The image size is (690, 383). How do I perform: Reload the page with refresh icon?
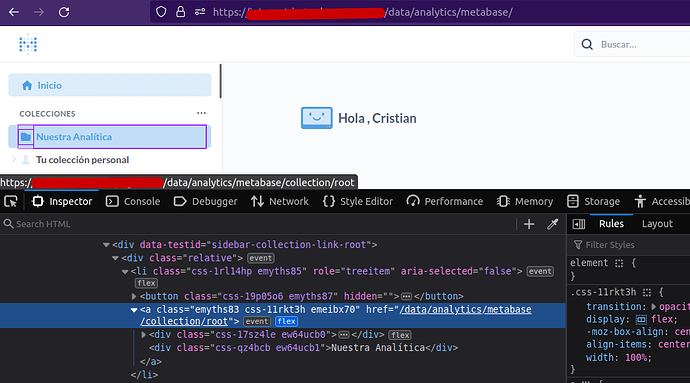tap(64, 12)
